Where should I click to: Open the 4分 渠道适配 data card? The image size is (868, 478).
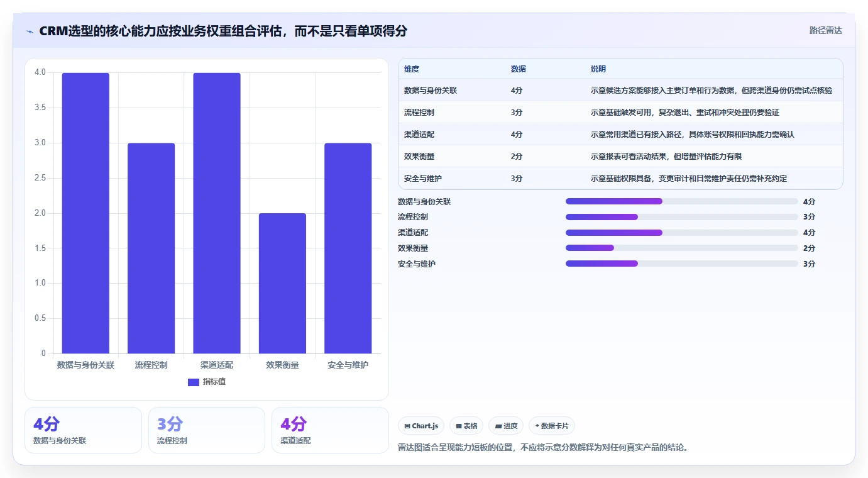click(x=330, y=430)
